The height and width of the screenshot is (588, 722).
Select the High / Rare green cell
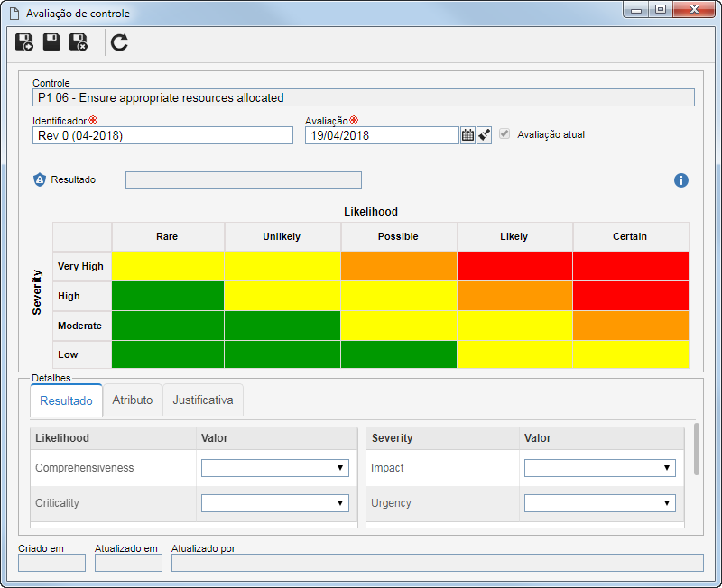pyautogui.click(x=168, y=296)
